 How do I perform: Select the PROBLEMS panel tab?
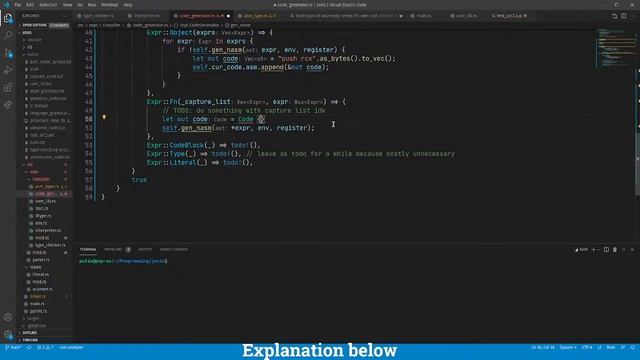click(113, 249)
